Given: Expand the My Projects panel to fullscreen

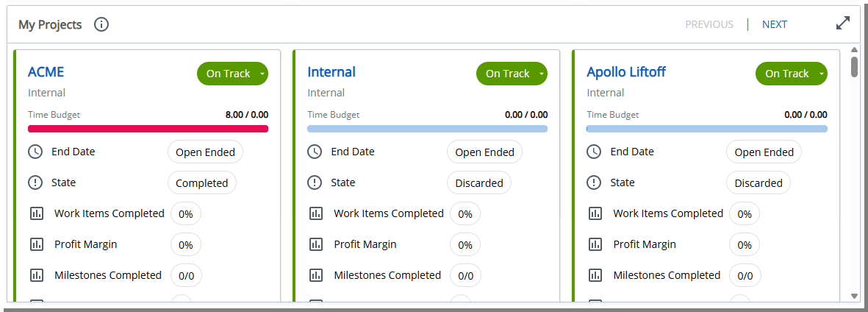Looking at the screenshot, I should click(843, 24).
